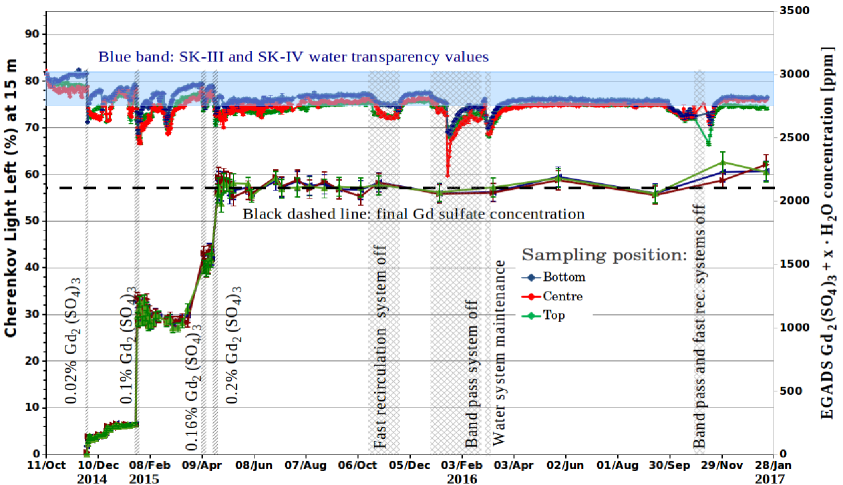Click the '0.2% Gd2(SO4)3' vertical label
Screen dimensions: 843x485
tap(233, 345)
